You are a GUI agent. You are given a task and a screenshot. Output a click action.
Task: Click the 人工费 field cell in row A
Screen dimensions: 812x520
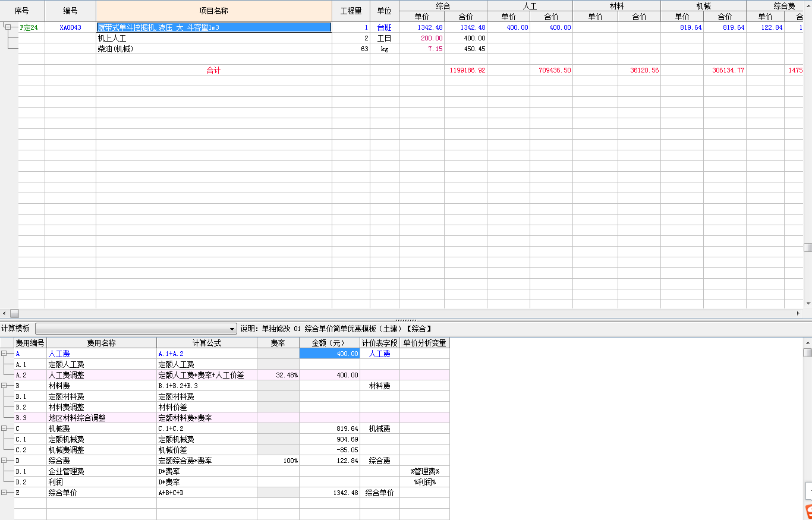(380, 354)
